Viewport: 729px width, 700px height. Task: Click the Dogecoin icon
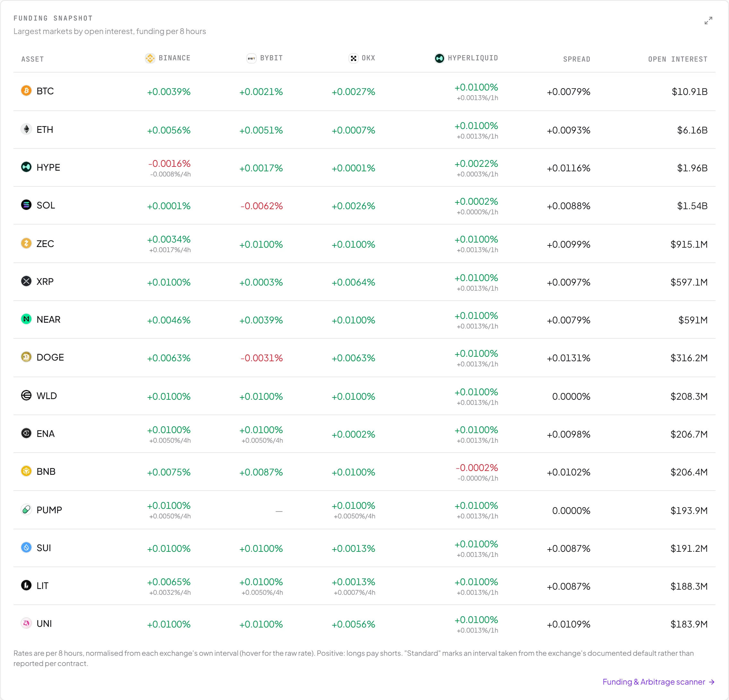[26, 357]
